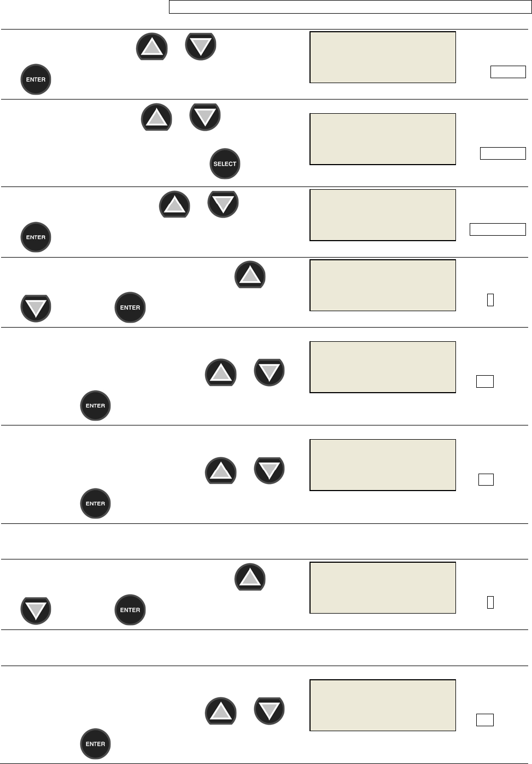The width and height of the screenshot is (532, 764).
Task: Click the display panel beside the SELECT button
Action: click(383, 139)
